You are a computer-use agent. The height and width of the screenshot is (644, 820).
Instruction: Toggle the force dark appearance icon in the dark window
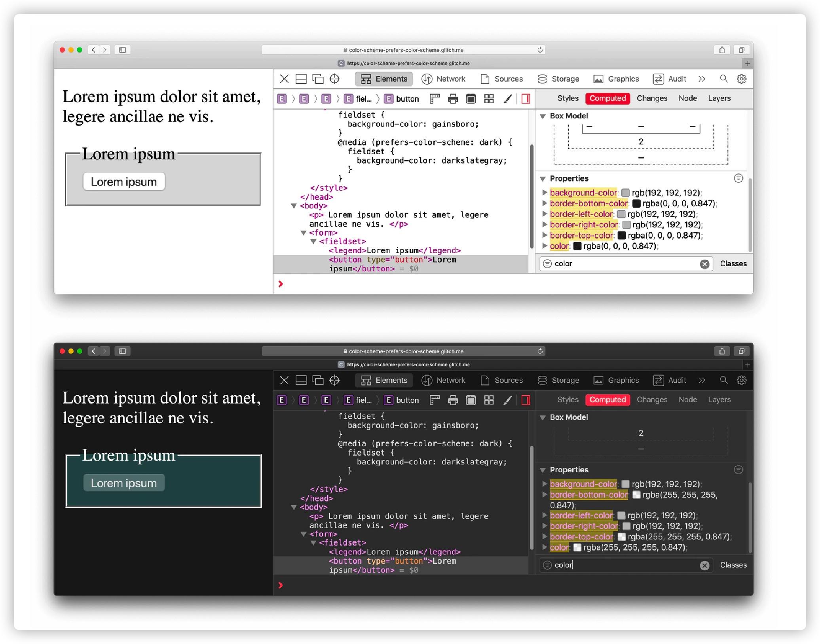click(471, 400)
